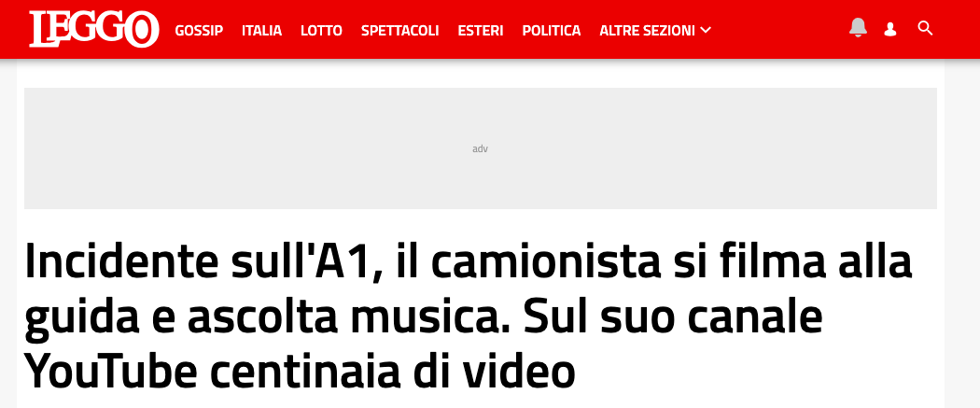Go to the ITALIA section
Viewport: 980px width, 408px height.
(262, 31)
